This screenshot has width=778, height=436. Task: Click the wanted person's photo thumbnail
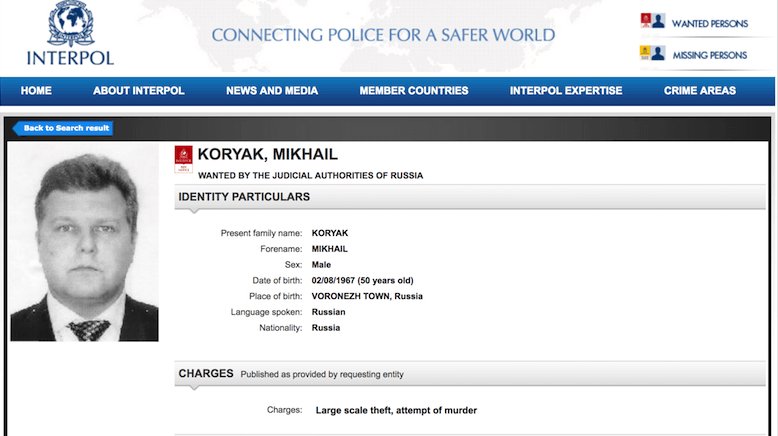point(84,243)
